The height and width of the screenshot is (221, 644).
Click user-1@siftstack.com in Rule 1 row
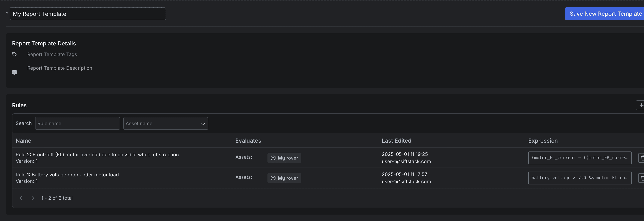pyautogui.click(x=406, y=181)
